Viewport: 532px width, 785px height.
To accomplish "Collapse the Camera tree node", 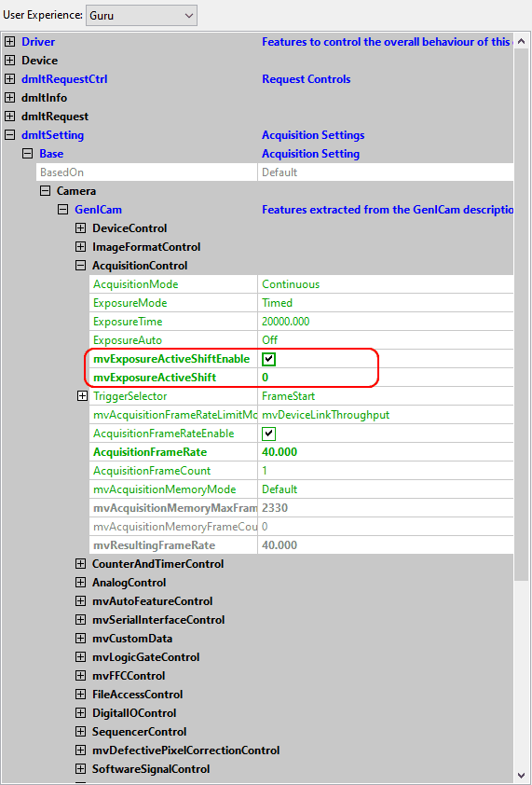I will 45,191.
